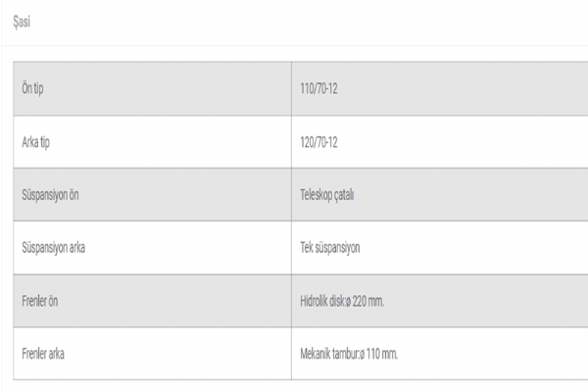Screen dimensions: 588x392
Task: Click the word Tek in rear suspension value
Action: pos(308,248)
